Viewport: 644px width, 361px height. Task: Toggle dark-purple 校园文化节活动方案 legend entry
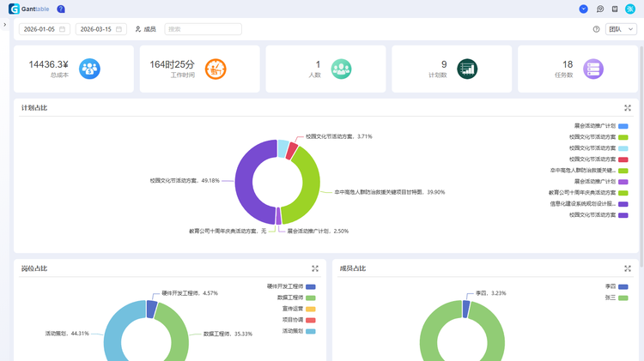598,215
